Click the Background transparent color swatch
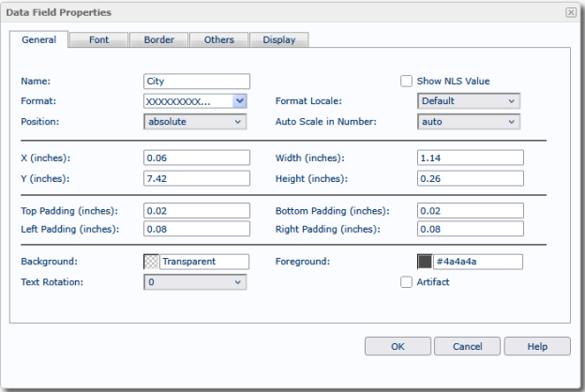The image size is (585, 392). click(x=152, y=262)
